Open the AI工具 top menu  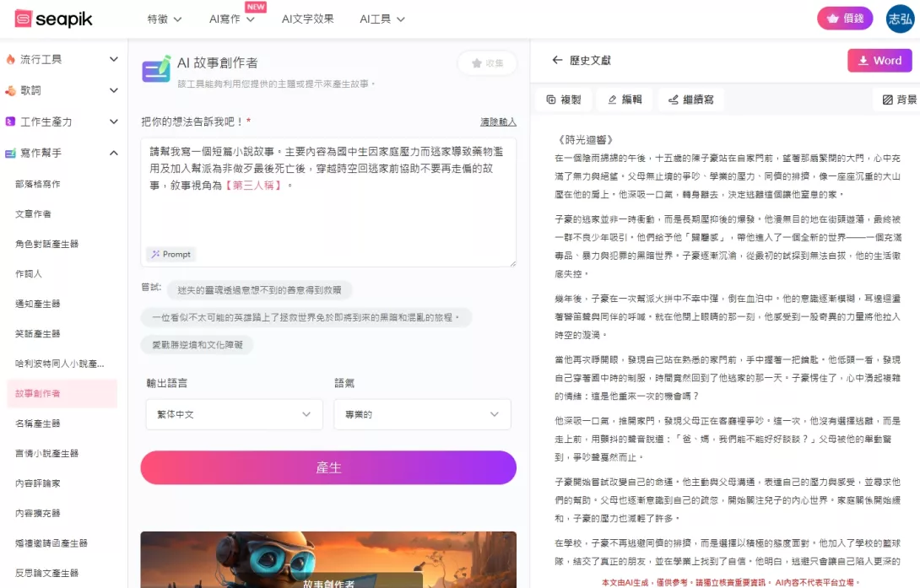[x=382, y=19]
